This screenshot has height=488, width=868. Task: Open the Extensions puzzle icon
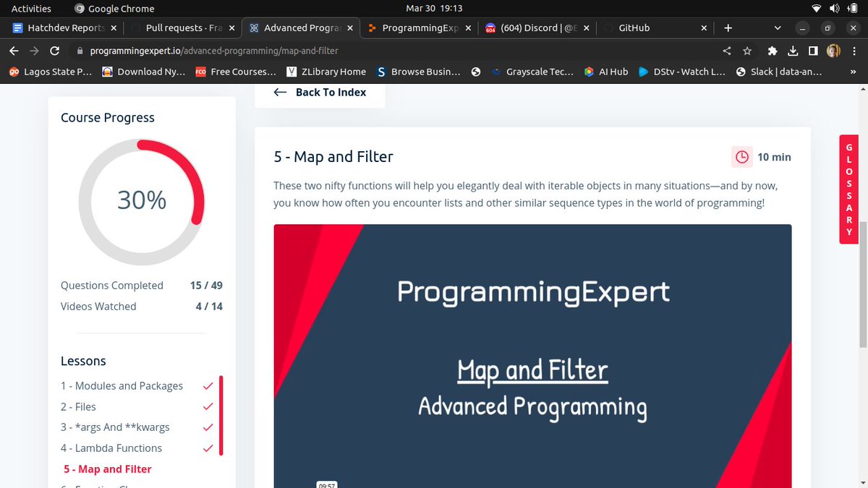773,51
